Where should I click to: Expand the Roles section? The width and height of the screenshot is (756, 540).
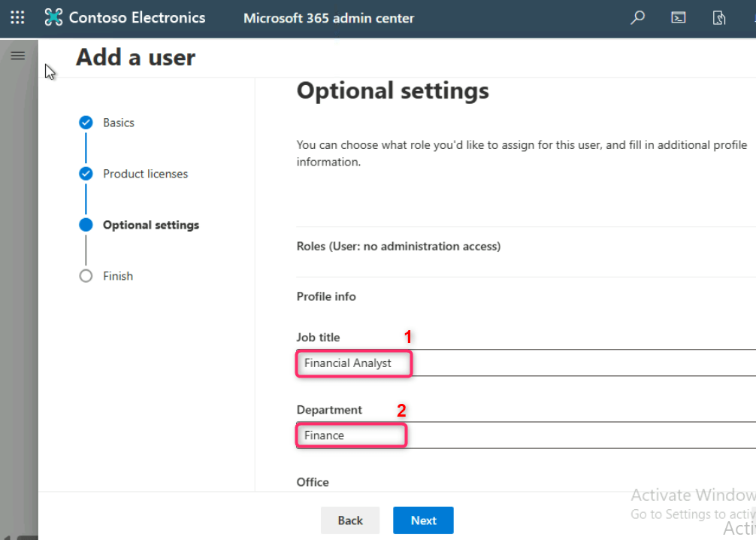(x=398, y=246)
